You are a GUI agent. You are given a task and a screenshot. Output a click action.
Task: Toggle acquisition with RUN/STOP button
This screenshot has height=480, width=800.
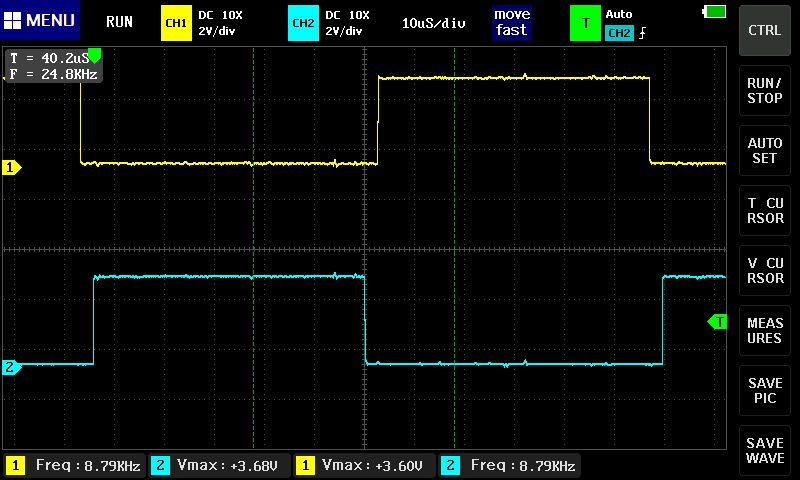pyautogui.click(x=765, y=90)
